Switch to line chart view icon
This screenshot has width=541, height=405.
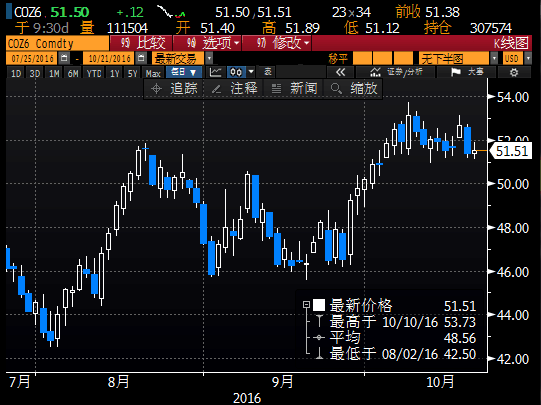[216, 72]
